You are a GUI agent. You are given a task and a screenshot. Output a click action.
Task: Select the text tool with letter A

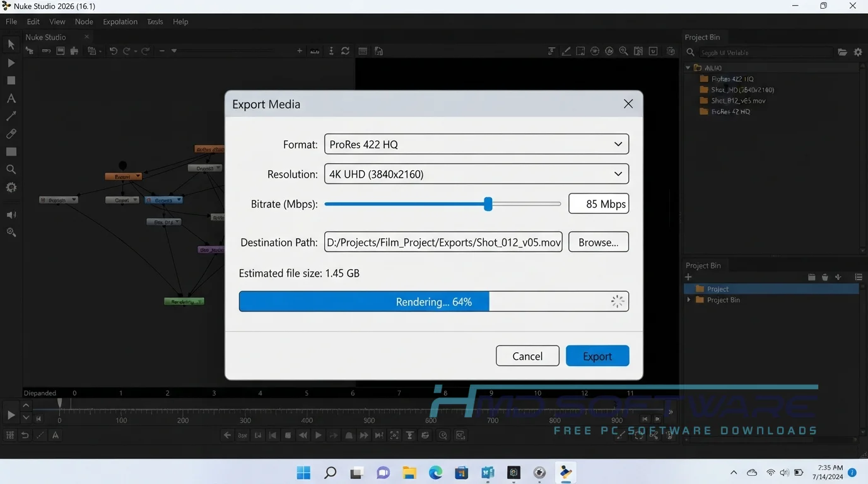click(11, 98)
